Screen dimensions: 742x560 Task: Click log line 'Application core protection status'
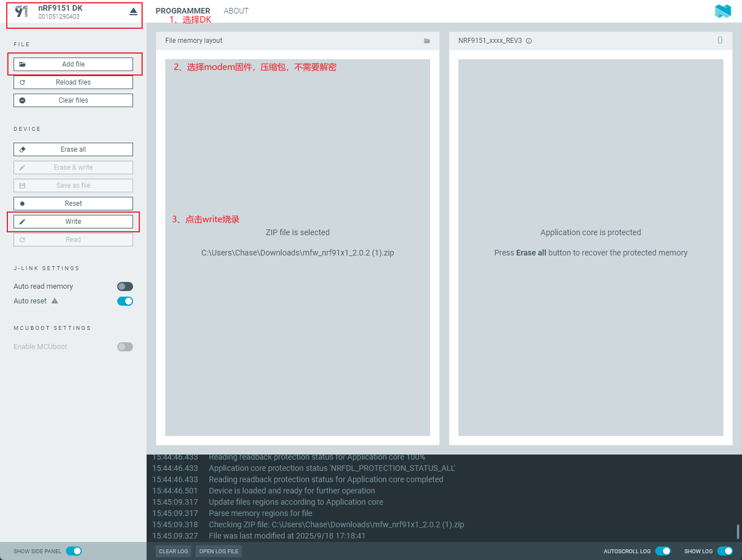[332, 468]
